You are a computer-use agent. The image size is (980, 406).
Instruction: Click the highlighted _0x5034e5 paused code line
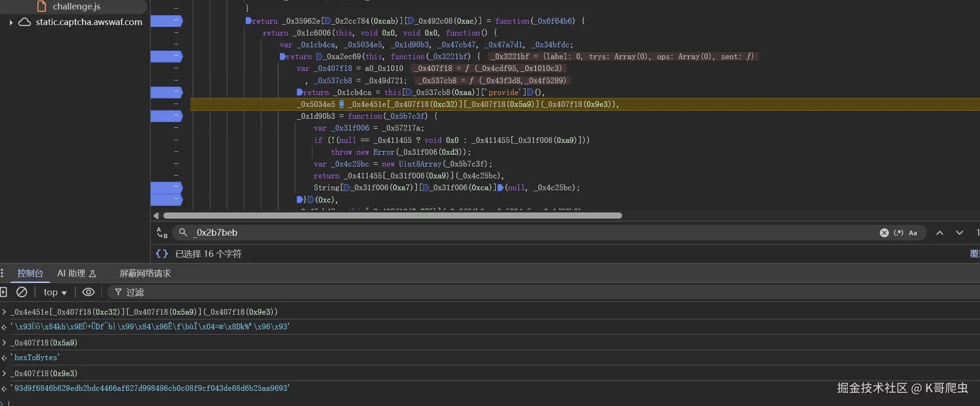pyautogui.click(x=585, y=104)
